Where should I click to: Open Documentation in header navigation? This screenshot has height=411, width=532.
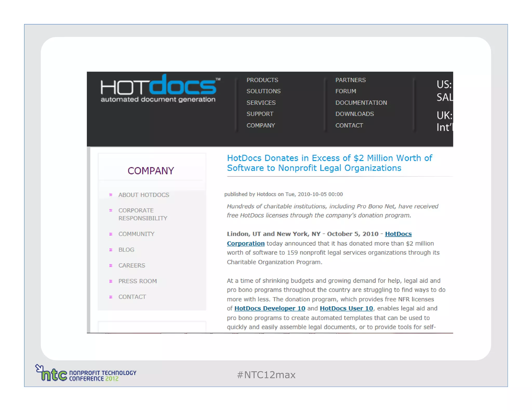point(361,103)
